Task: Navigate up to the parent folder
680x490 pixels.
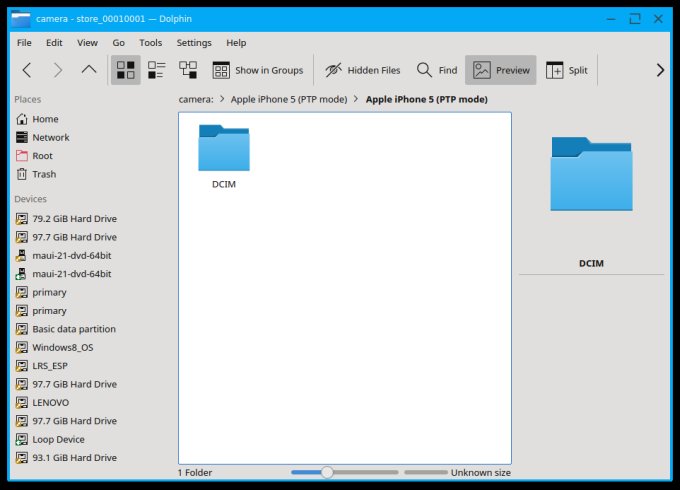Action: coord(89,70)
